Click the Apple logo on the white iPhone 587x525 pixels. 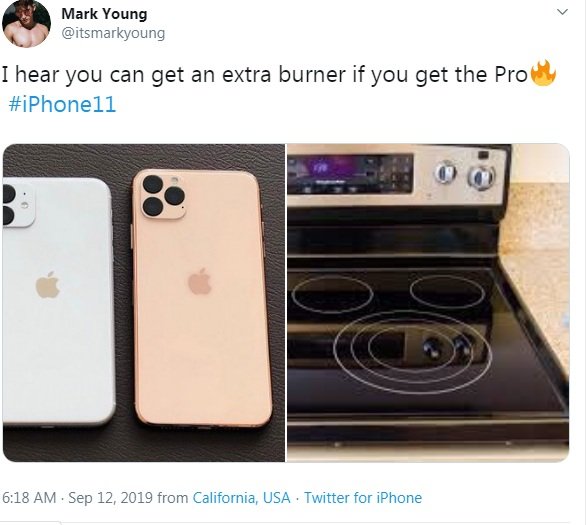48,285
